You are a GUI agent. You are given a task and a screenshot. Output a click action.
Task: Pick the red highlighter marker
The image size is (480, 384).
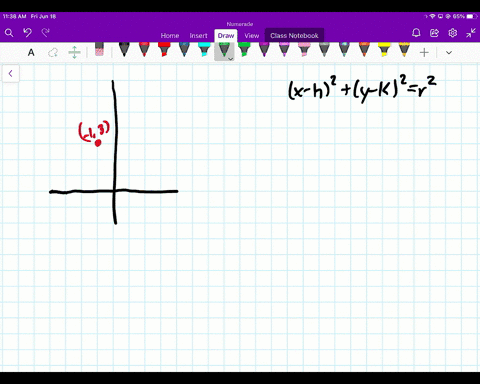[x=164, y=49]
